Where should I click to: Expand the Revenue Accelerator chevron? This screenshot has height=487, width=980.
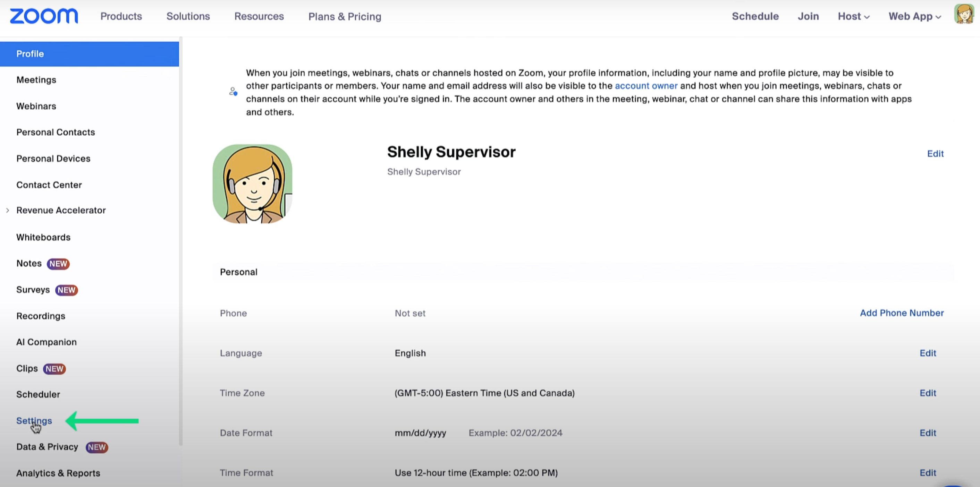click(x=8, y=210)
